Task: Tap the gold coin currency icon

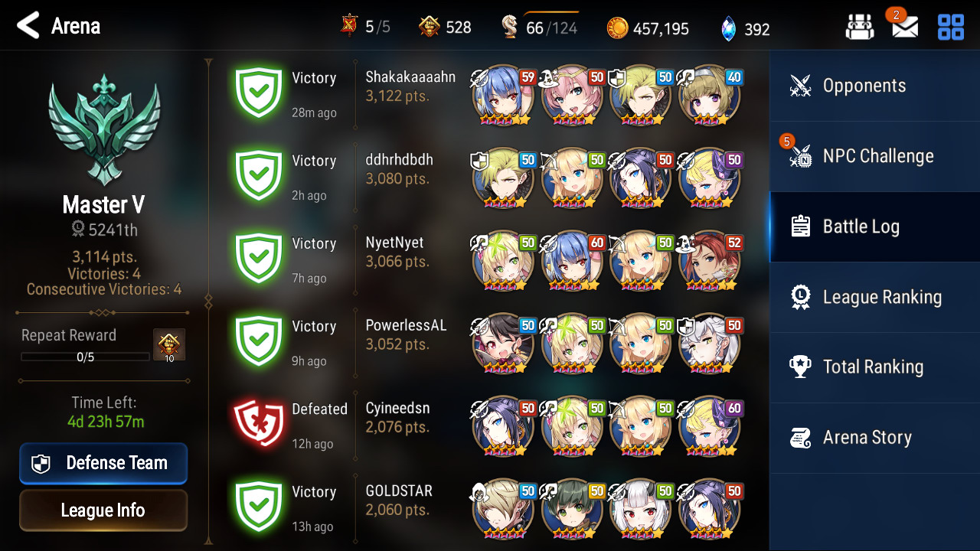Action: tap(617, 28)
